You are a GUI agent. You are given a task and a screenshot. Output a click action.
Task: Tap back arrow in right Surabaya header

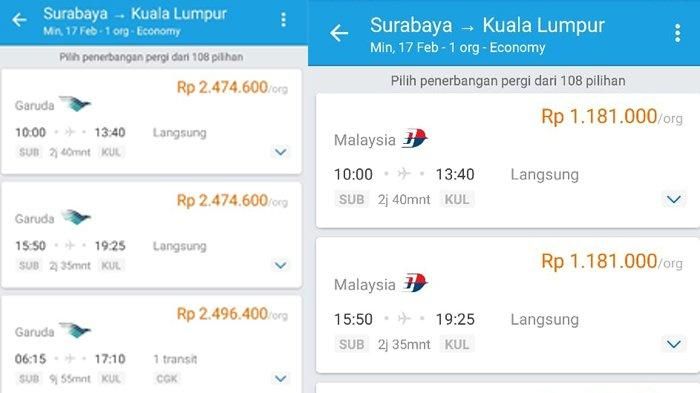(x=339, y=33)
